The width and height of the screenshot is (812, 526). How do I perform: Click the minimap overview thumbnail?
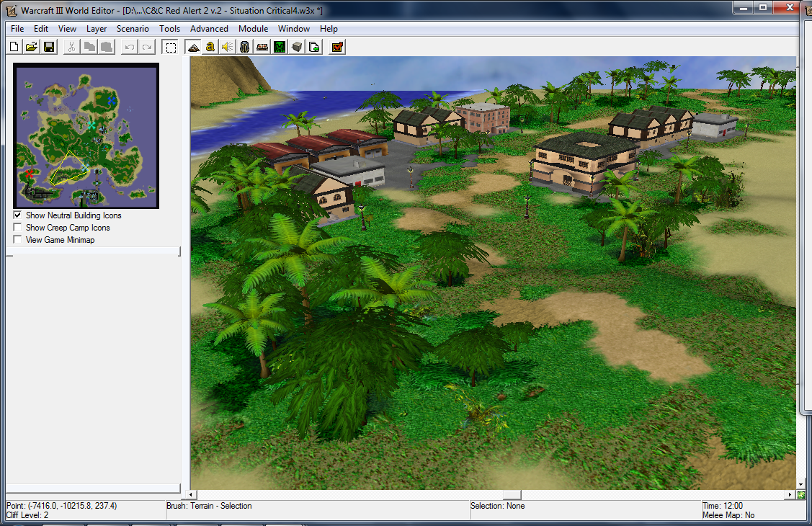coord(86,135)
